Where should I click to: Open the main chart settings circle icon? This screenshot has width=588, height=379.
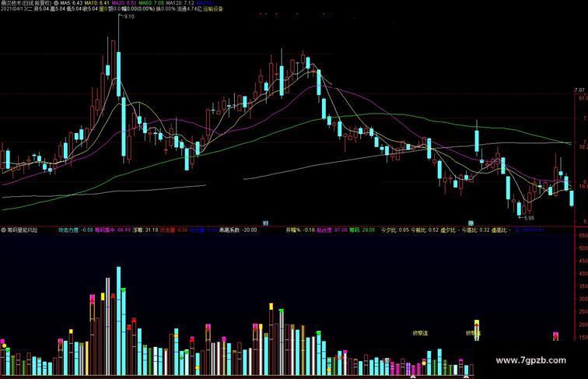click(x=56, y=3)
